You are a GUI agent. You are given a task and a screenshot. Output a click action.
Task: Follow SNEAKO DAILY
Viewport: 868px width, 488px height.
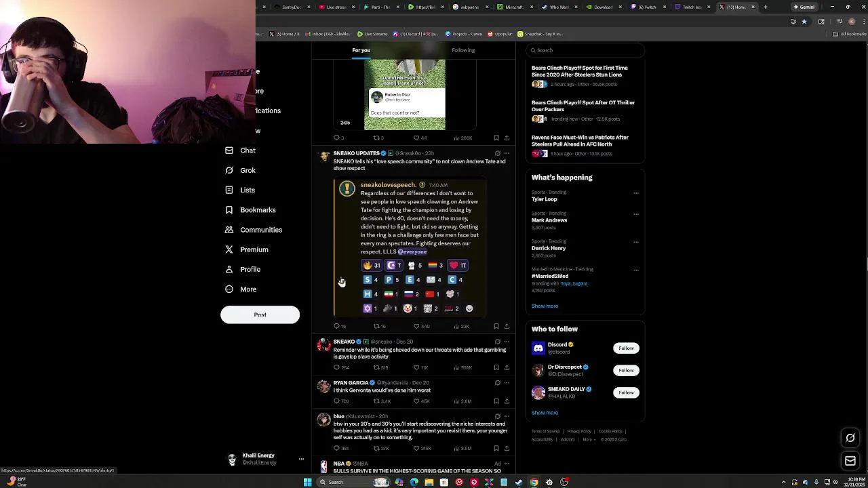click(626, 392)
